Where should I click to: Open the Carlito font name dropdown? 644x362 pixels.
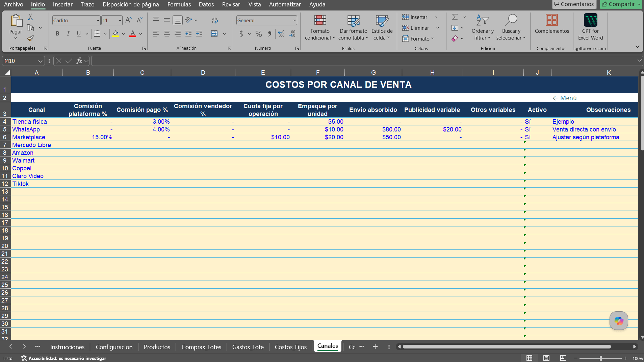pos(98,21)
